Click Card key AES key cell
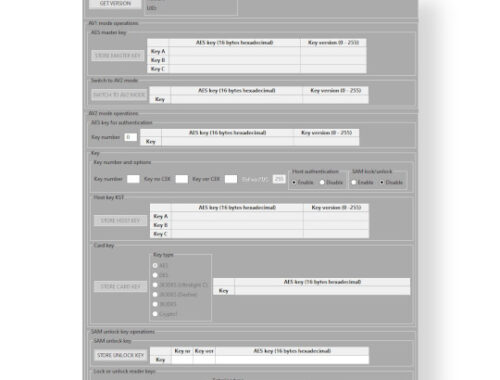The image size is (500, 380). 322,291
